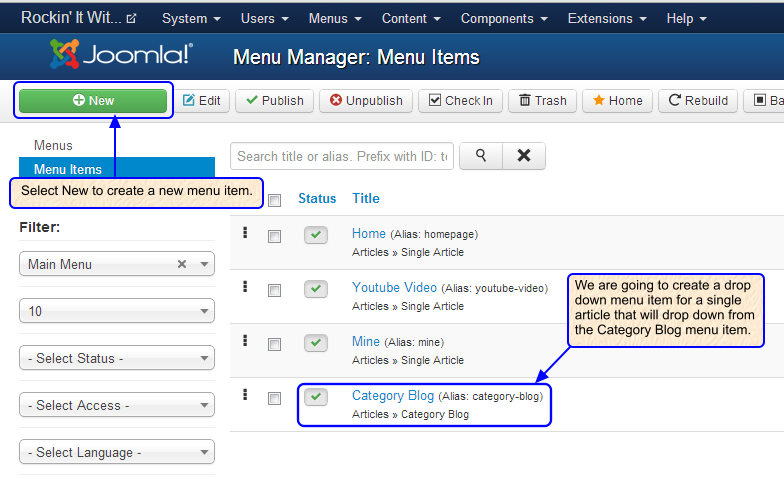
Task: Open the Select Language dropdown
Action: (117, 452)
